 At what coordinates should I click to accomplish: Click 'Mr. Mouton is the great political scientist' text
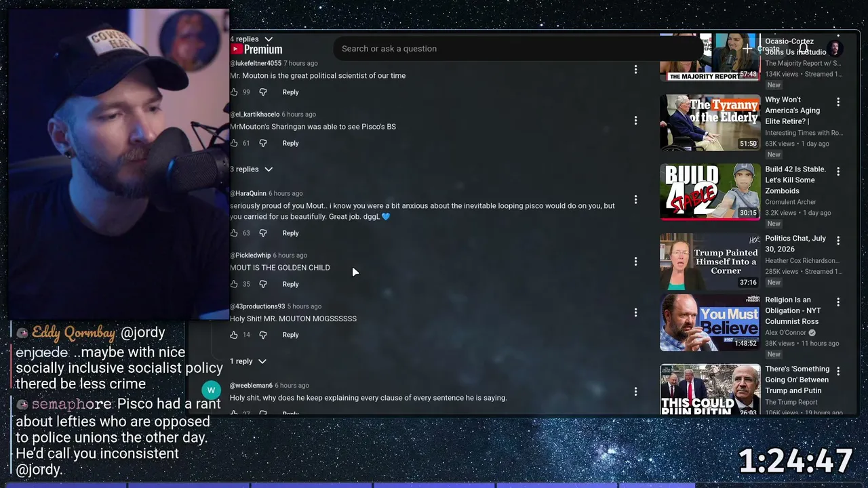pyautogui.click(x=318, y=76)
